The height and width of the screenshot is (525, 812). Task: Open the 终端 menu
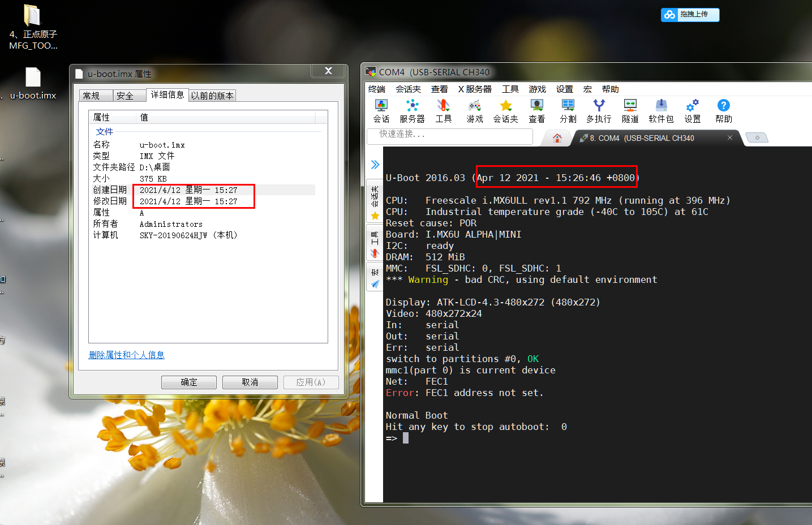[377, 89]
